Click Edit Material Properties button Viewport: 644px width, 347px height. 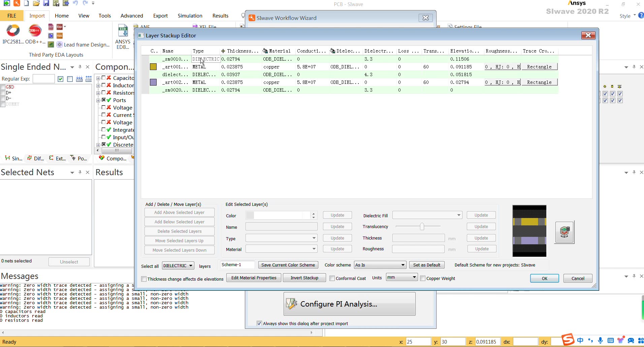coord(254,278)
